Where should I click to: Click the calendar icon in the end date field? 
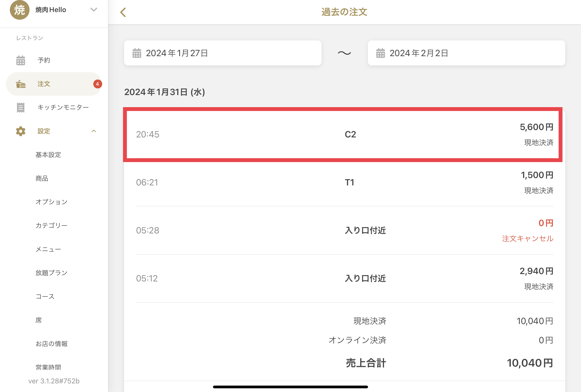tap(380, 53)
